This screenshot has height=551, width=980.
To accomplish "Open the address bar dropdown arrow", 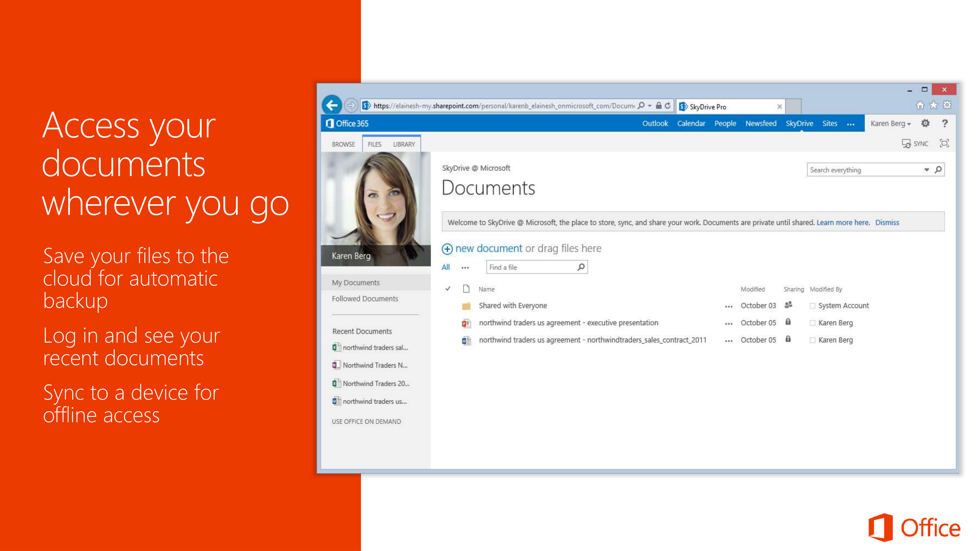I will click(650, 105).
